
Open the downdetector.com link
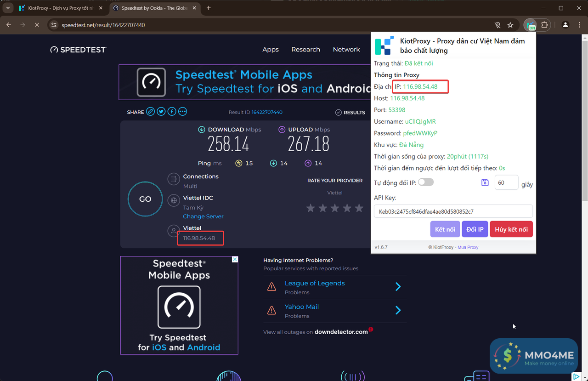coord(341,332)
